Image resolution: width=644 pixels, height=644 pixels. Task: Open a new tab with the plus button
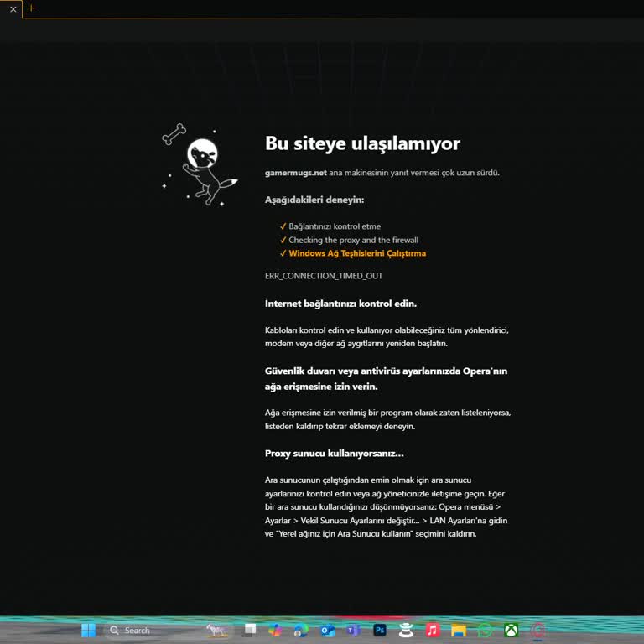coord(31,8)
